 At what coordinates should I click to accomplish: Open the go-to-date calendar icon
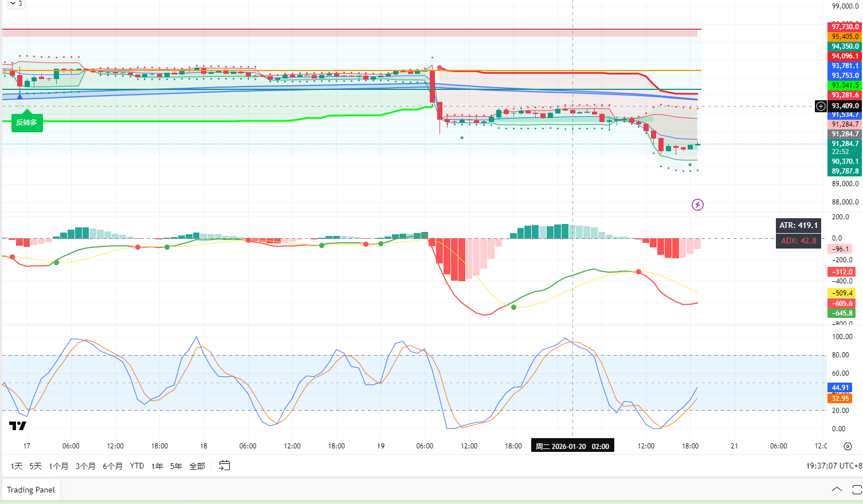tap(225, 466)
